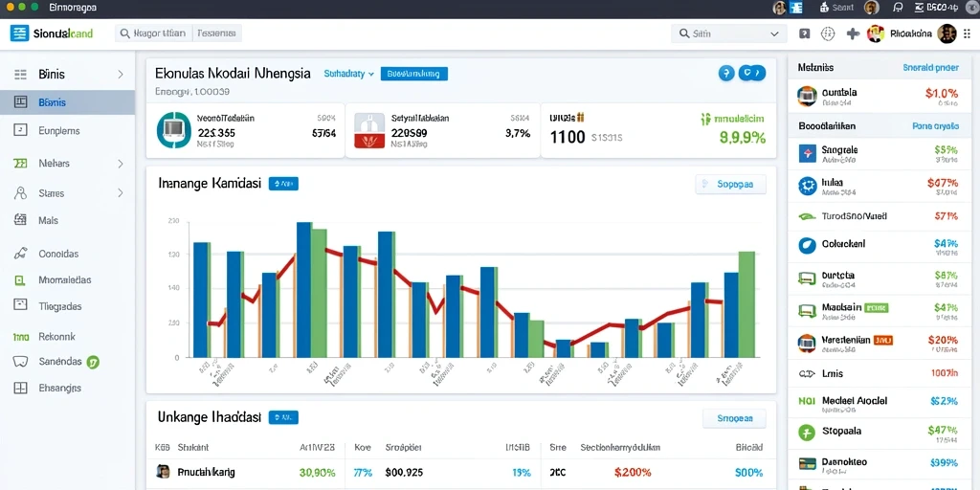
Task: Open the Suhadraty dropdown
Action: pyautogui.click(x=348, y=74)
